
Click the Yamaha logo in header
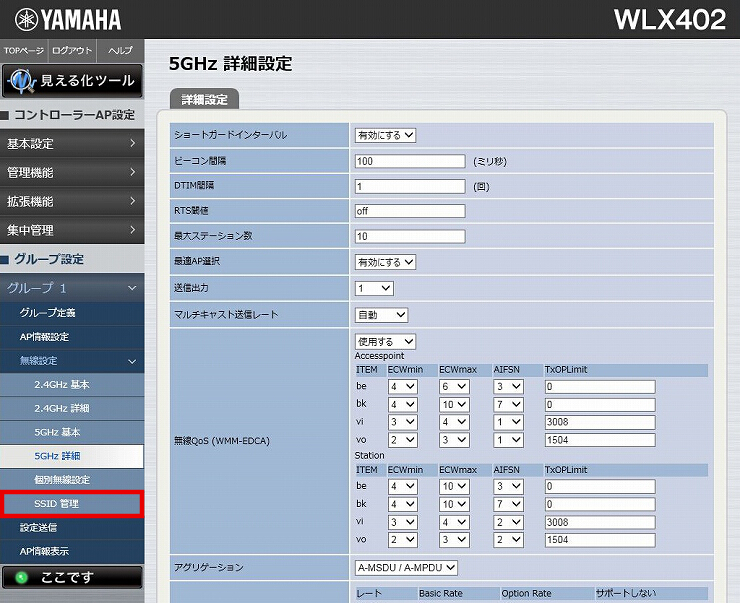click(68, 20)
